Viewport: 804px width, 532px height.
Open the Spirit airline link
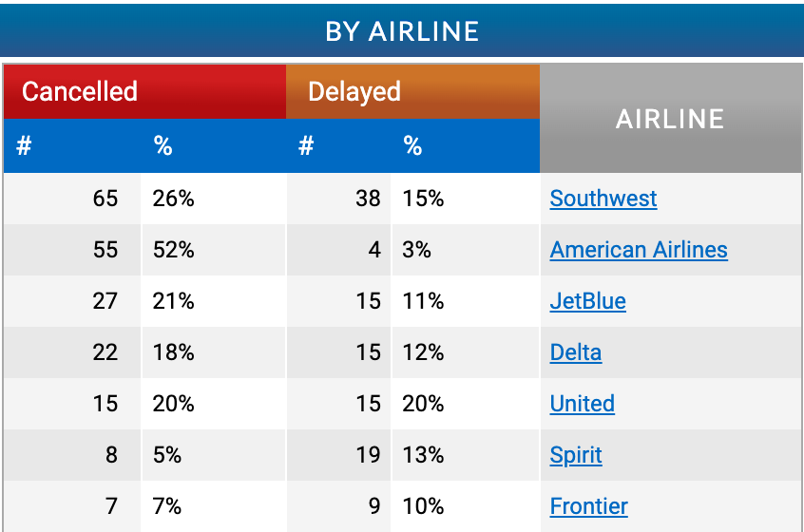(x=576, y=455)
